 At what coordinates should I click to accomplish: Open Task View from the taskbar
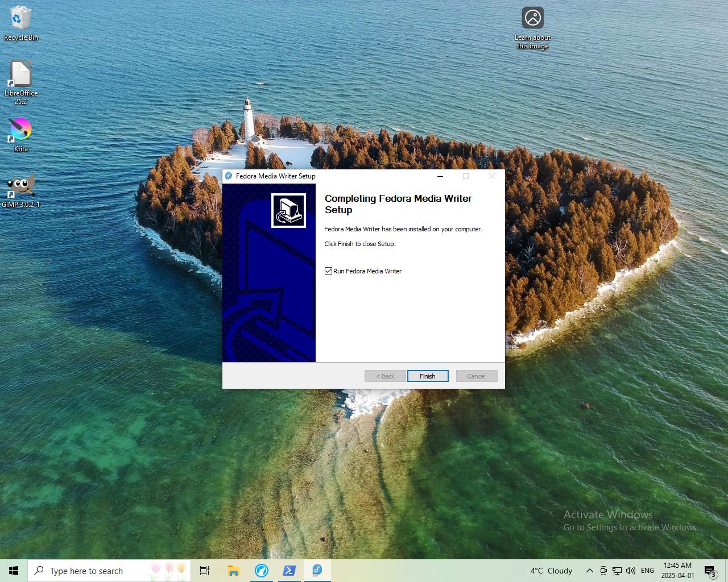point(205,571)
